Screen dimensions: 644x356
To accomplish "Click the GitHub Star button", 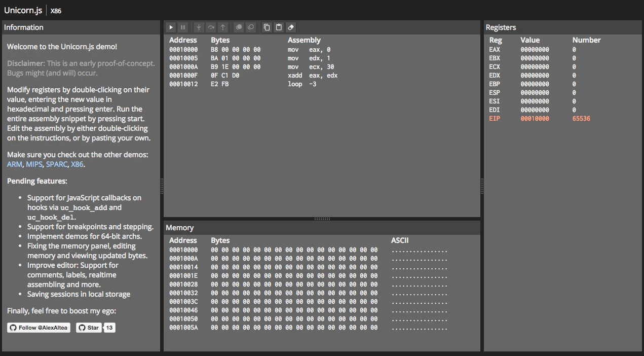I will point(89,327).
